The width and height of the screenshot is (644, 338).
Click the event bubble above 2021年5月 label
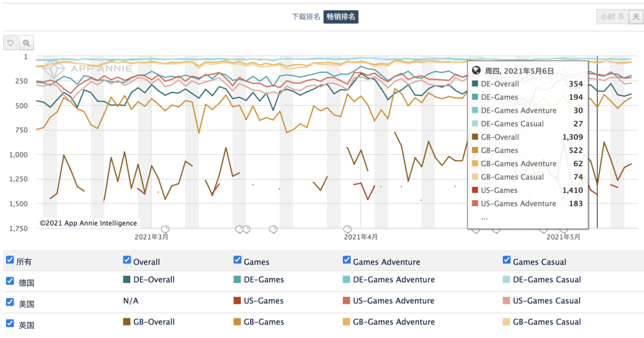[563, 229]
